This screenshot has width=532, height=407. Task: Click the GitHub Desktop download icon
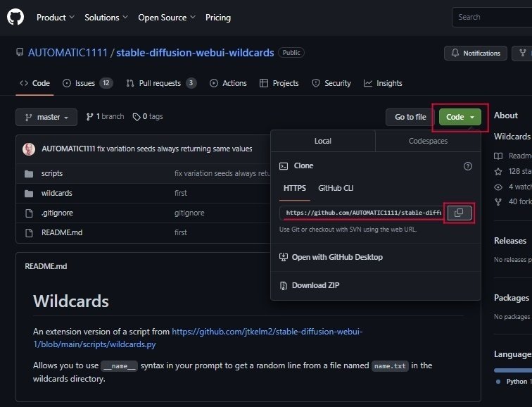pos(284,257)
